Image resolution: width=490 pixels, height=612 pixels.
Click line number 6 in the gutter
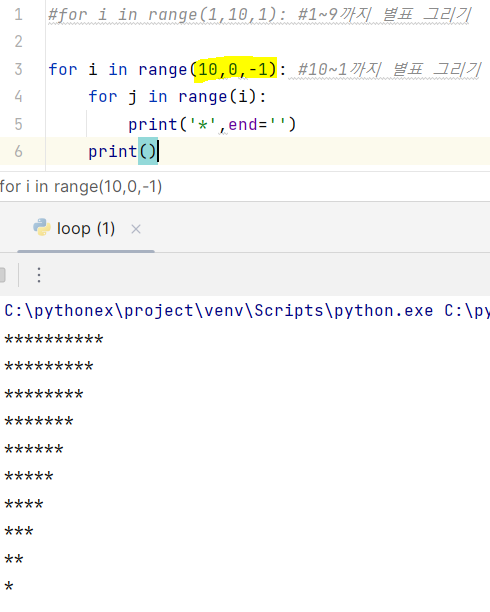pos(18,151)
